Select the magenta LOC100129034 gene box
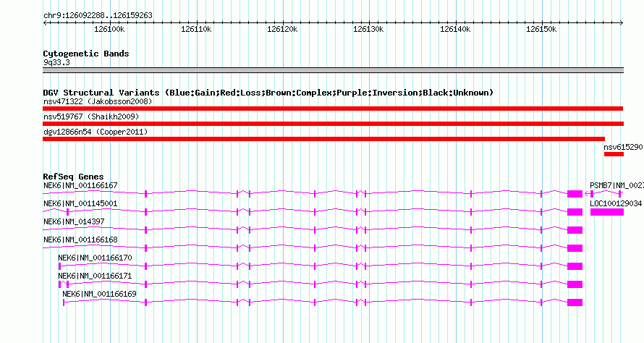Image resolution: width=644 pixels, height=343 pixels. [607, 212]
